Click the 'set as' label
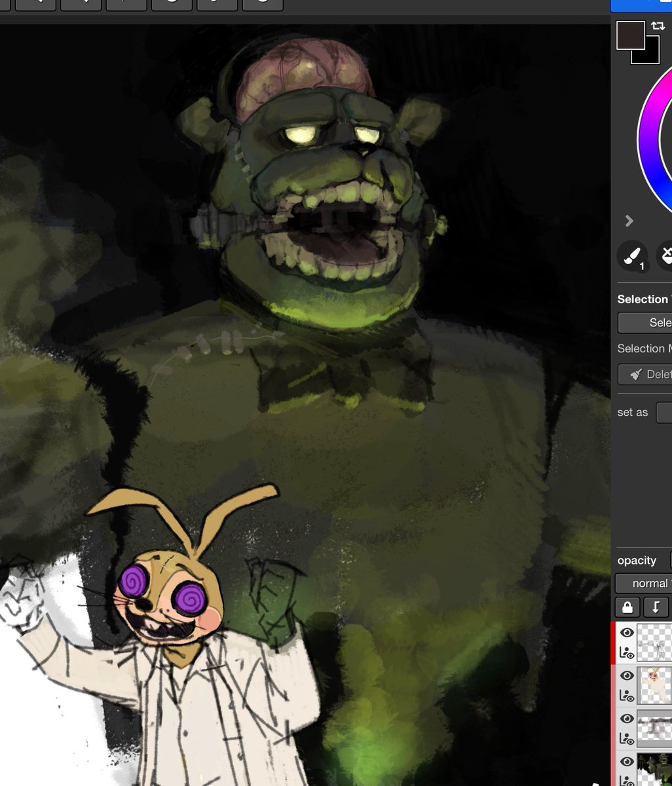Screen dimensions: 672x786 (633, 412)
